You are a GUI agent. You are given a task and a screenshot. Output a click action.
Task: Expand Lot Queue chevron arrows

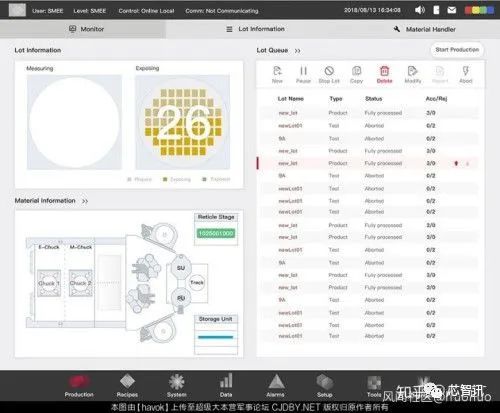298,51
